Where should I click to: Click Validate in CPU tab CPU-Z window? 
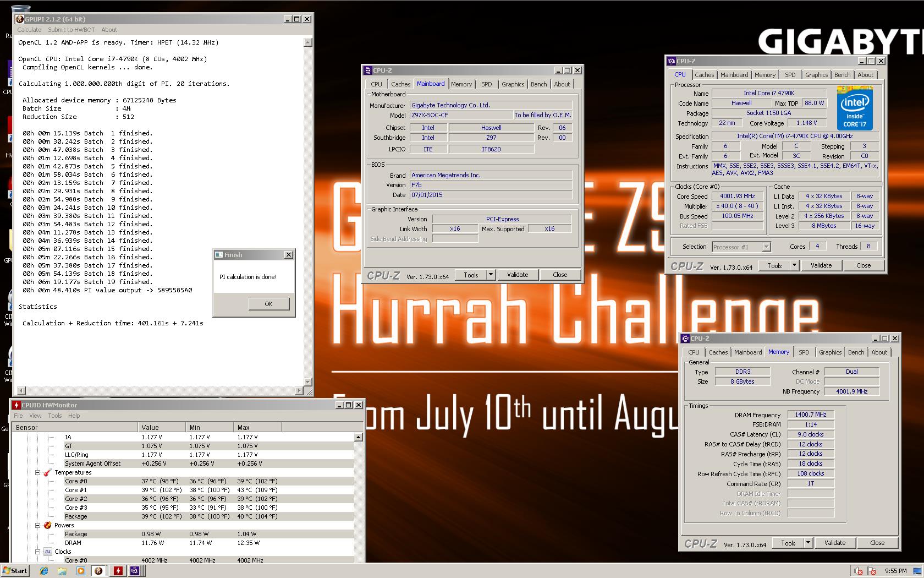click(821, 265)
